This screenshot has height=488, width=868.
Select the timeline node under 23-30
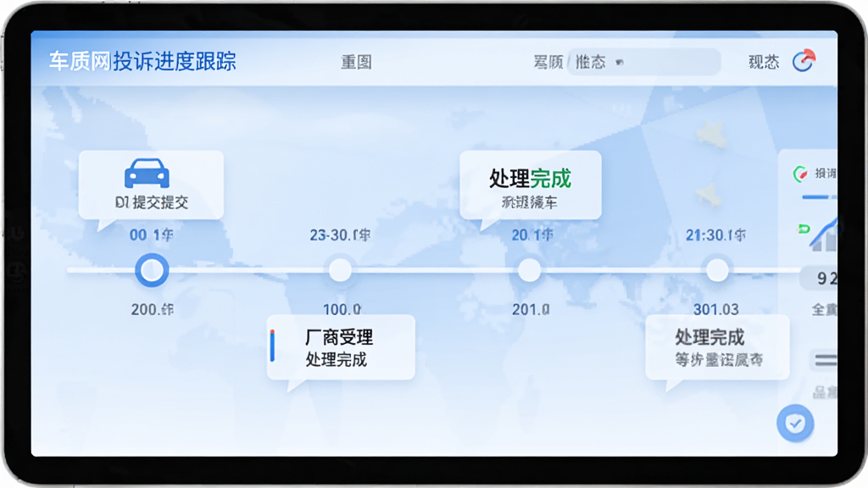340,270
